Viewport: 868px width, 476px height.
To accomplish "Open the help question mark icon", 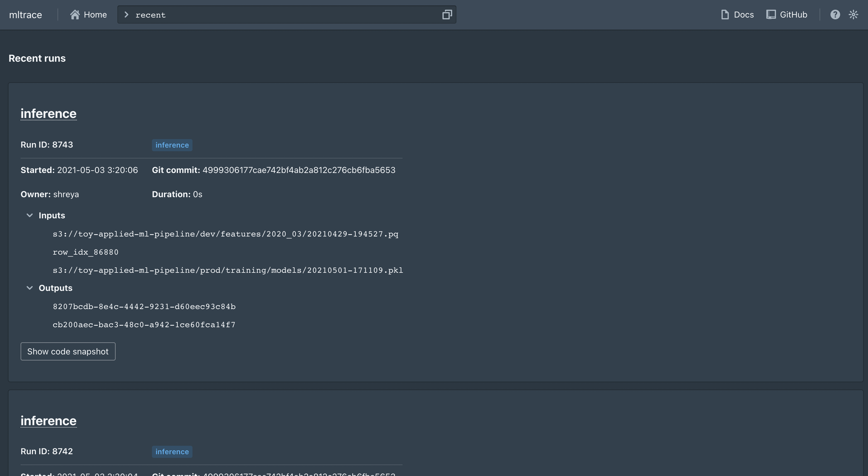I will [835, 15].
